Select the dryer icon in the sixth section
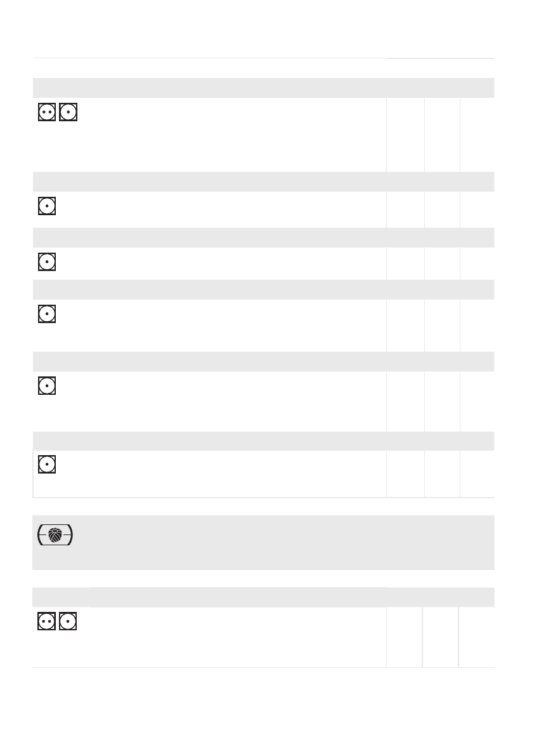534x756 pixels. (x=46, y=465)
